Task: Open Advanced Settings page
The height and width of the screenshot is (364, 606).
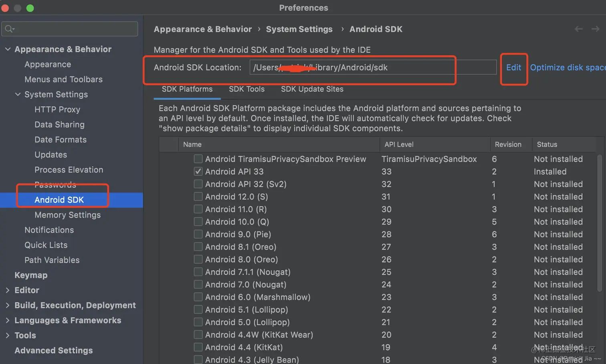Action: (x=53, y=350)
